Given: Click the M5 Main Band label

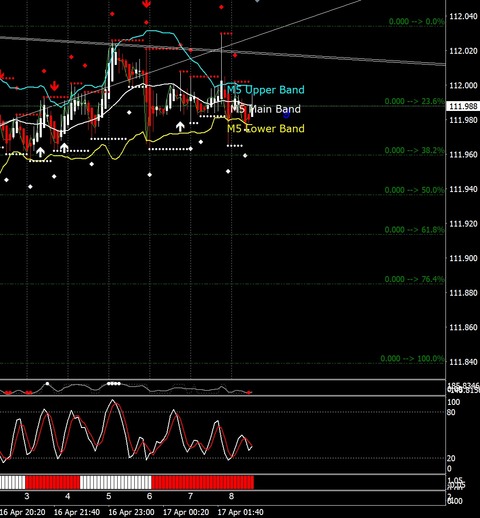Looking at the screenshot, I should tap(266, 109).
